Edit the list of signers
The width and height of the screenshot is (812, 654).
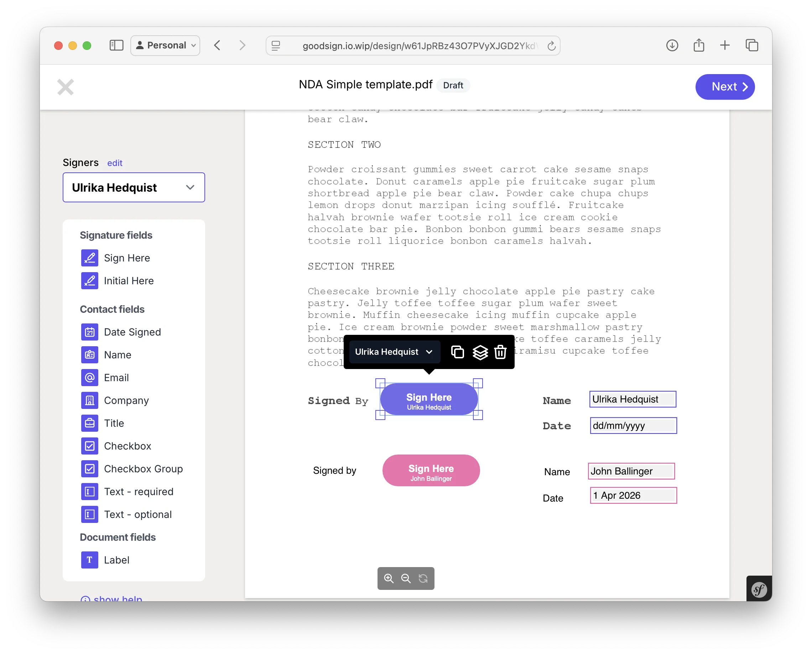115,163
